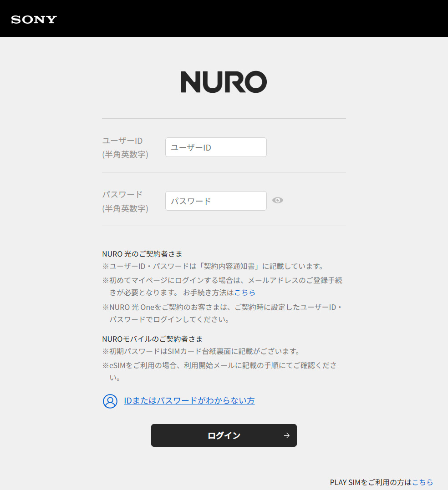
Task: Click the パスワード (半角英数字) label
Action: point(125,201)
